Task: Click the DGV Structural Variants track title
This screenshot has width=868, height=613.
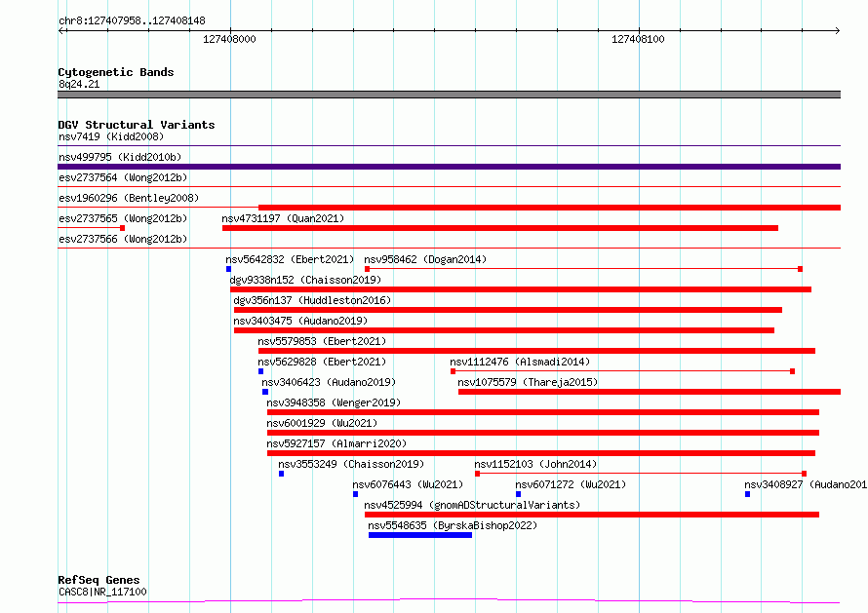Action: [x=137, y=125]
